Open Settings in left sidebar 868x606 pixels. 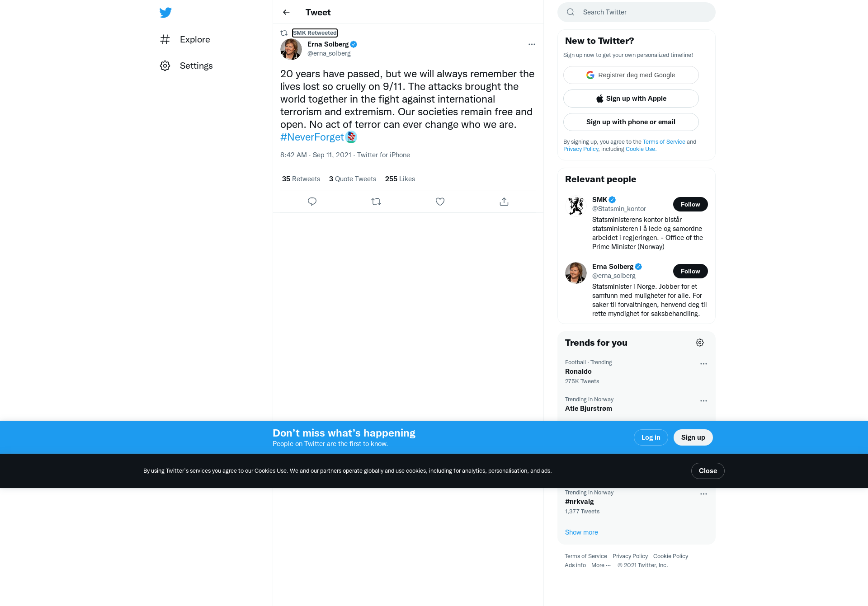click(186, 66)
